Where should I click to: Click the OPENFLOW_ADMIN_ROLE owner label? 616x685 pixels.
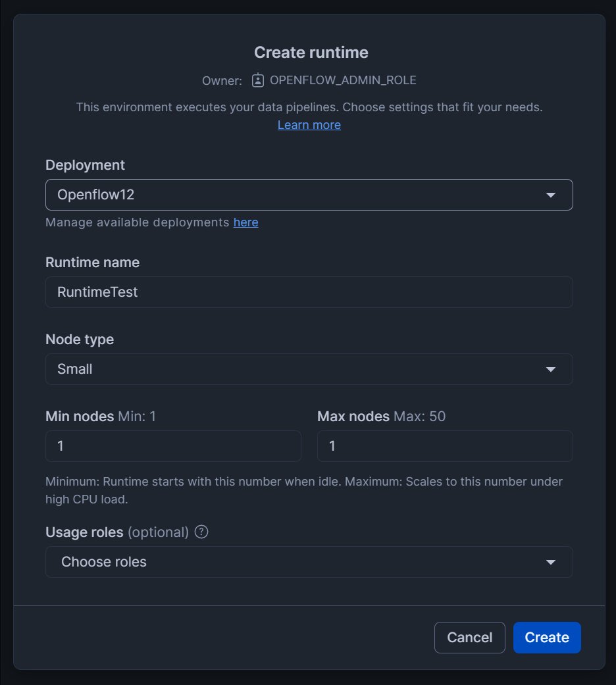tap(344, 80)
